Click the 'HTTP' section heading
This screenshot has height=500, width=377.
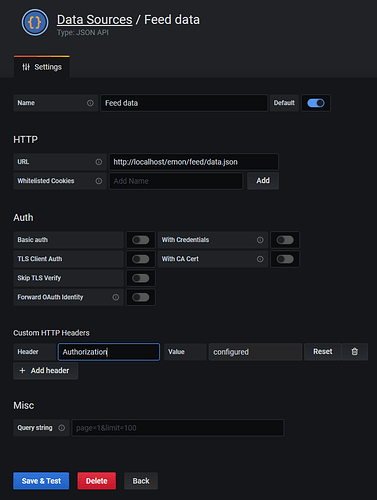pos(25,140)
